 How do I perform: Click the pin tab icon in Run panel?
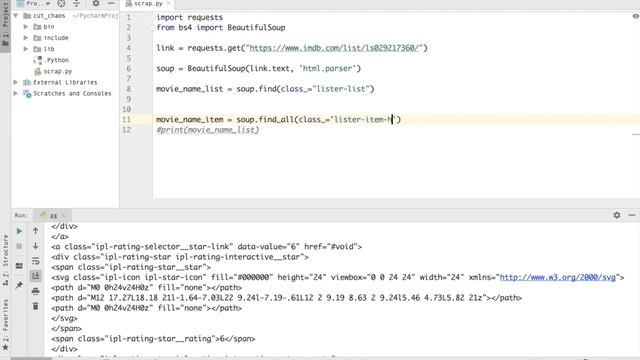(x=19, y=285)
